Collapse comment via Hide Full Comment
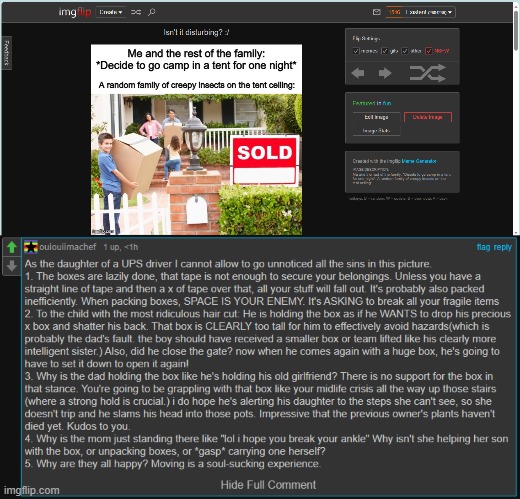The height and width of the screenshot is (499, 520). pos(268,485)
